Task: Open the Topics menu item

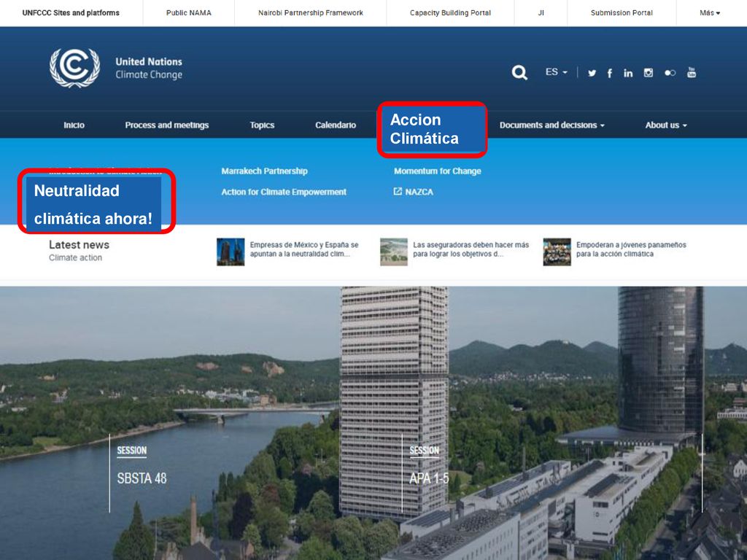Action: click(x=262, y=125)
